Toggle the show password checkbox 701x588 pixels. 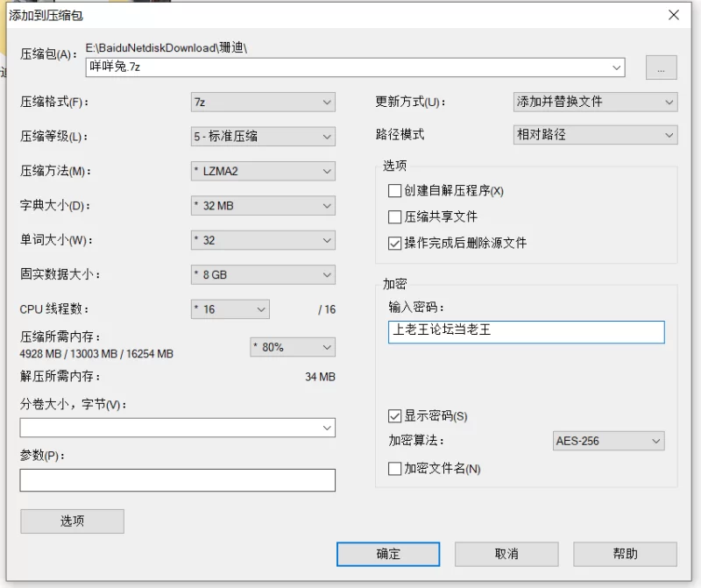(395, 416)
